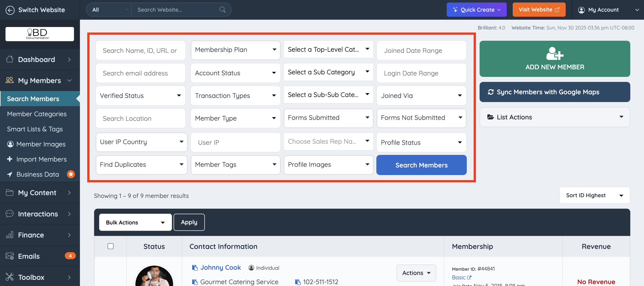Screen dimensions: 644x286
Task: Check the select-all members checkbox
Action: pos(111,246)
